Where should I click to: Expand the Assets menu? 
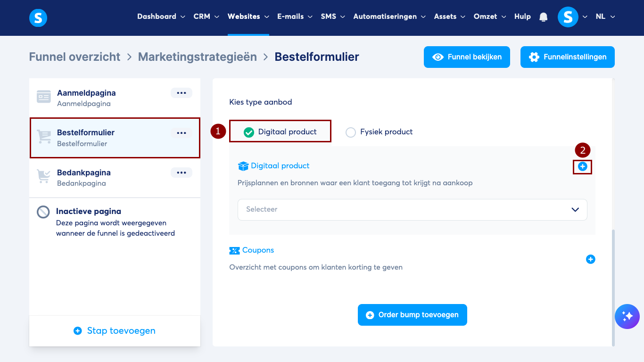pyautogui.click(x=450, y=16)
